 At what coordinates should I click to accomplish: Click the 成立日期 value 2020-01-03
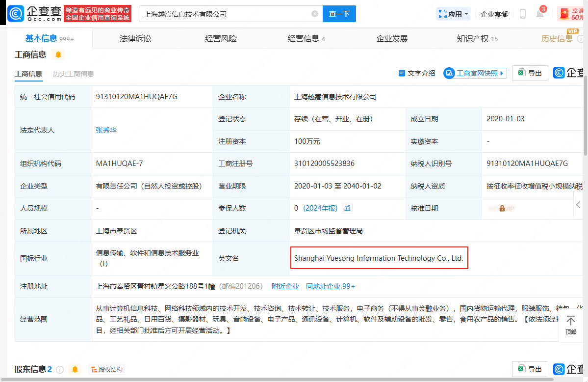[506, 119]
